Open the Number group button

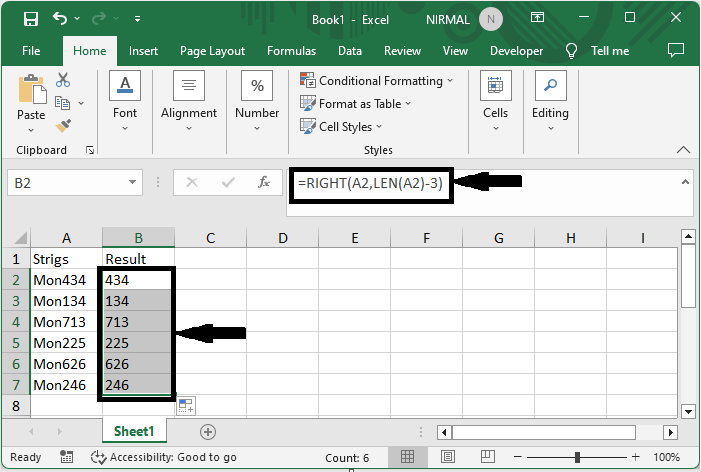pos(257,101)
